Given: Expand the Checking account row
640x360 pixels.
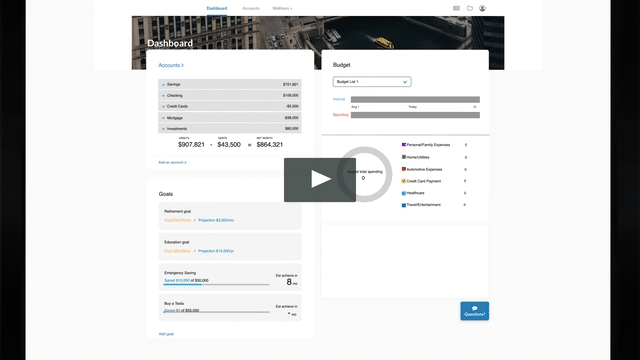Looking at the screenshot, I should (x=230, y=95).
